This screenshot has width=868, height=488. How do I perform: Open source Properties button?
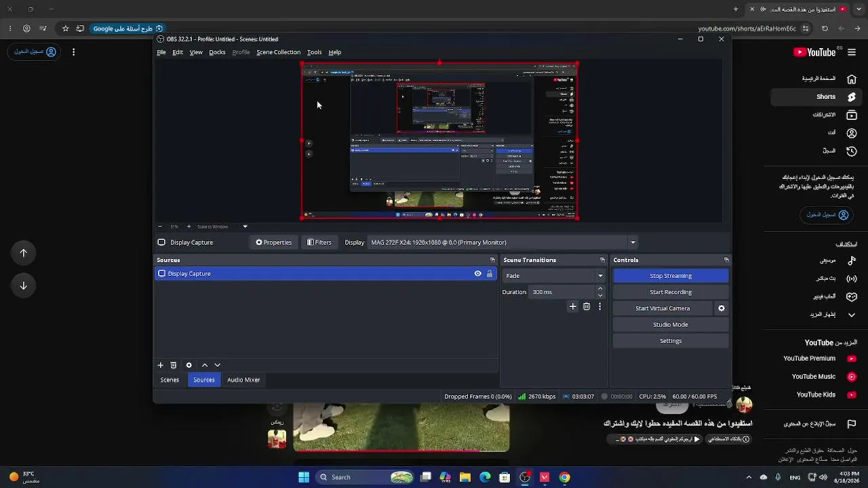tap(273, 243)
